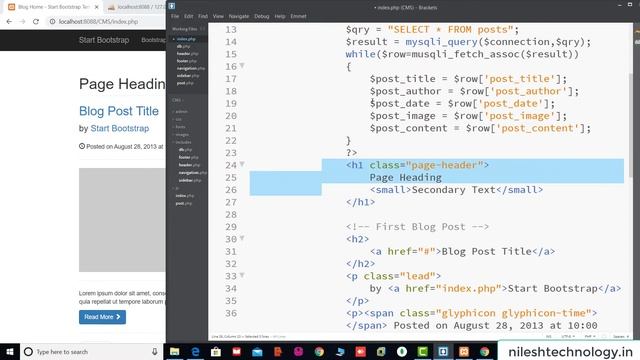Click the gray blog post image placeholder

click(122, 220)
